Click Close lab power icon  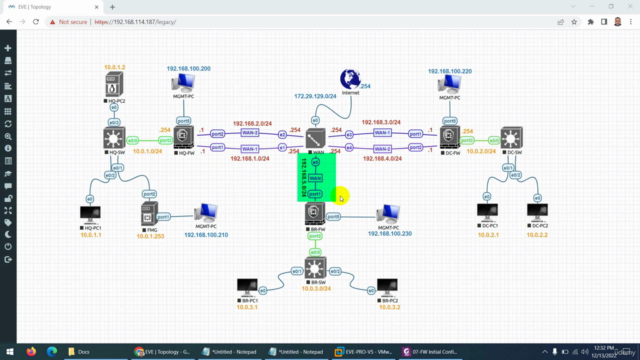[x=8, y=247]
